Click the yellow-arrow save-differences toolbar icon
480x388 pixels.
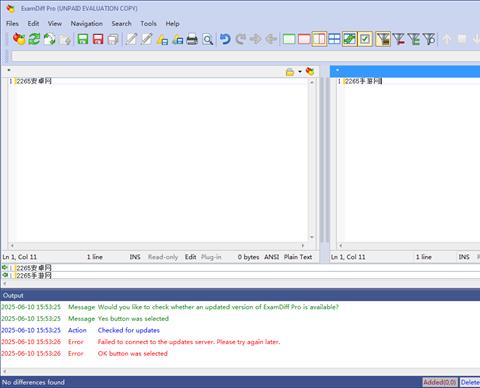click(162, 40)
